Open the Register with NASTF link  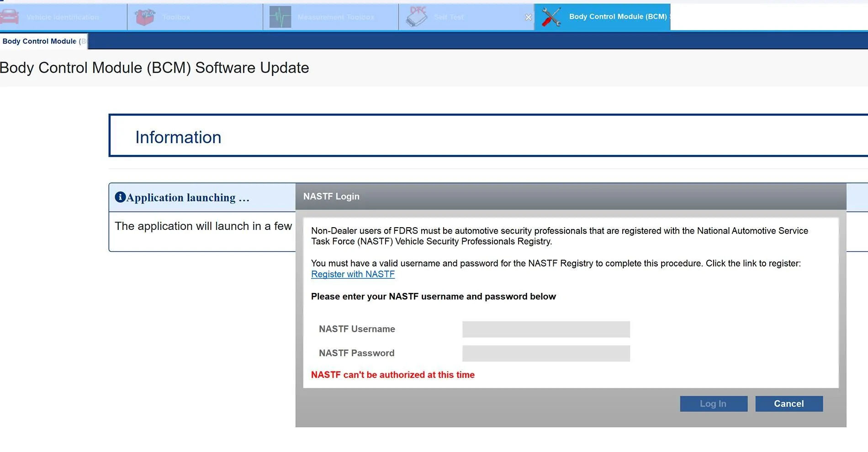click(x=353, y=274)
